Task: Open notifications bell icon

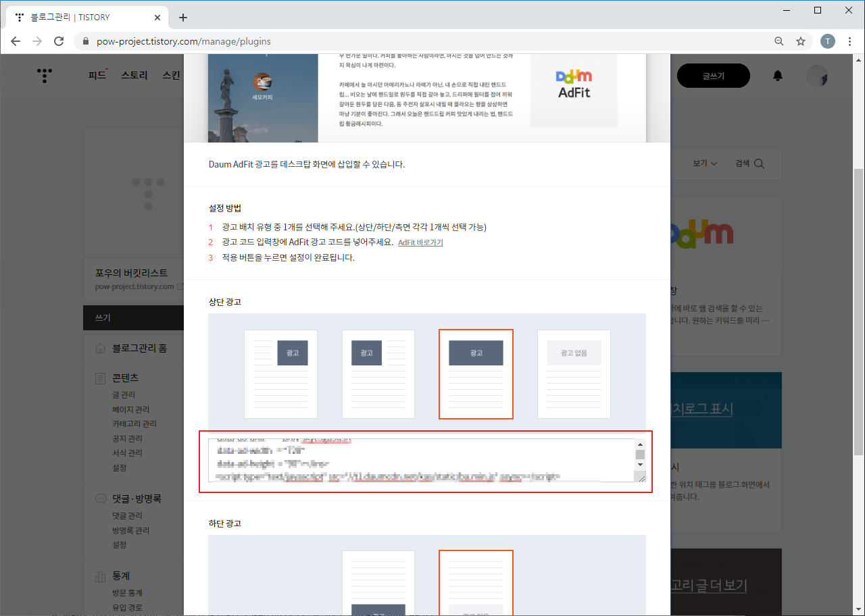Action: tap(778, 76)
